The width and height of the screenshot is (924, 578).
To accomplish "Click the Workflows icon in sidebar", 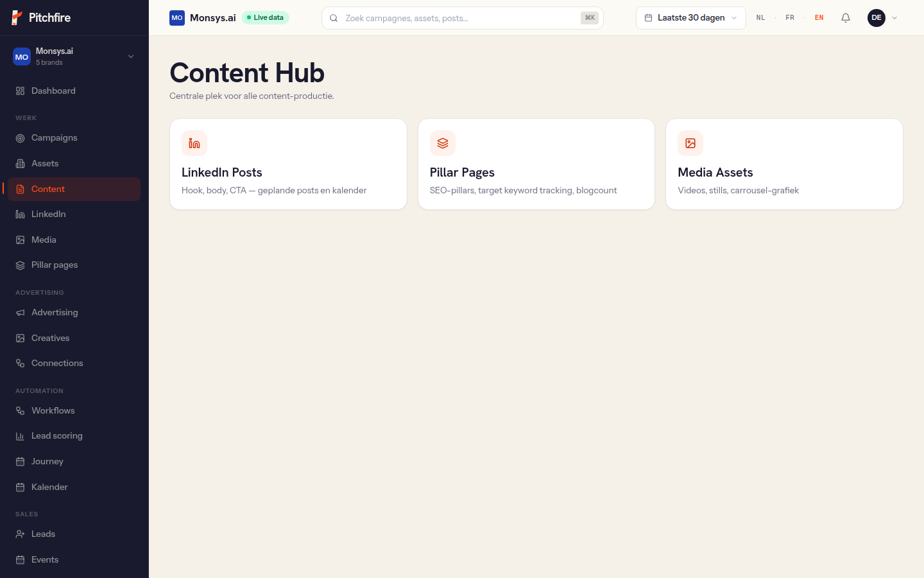I will 21,411.
